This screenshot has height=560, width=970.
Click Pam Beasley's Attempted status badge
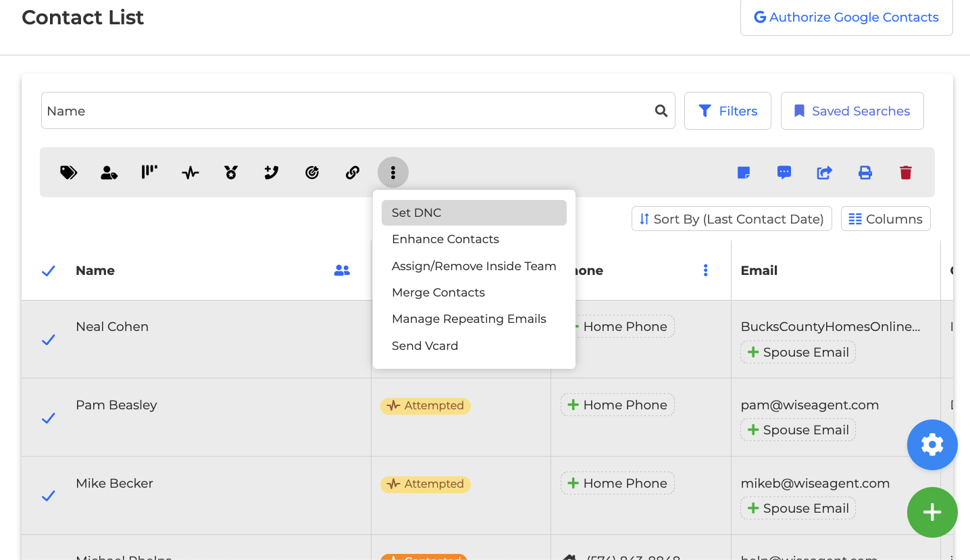point(426,406)
